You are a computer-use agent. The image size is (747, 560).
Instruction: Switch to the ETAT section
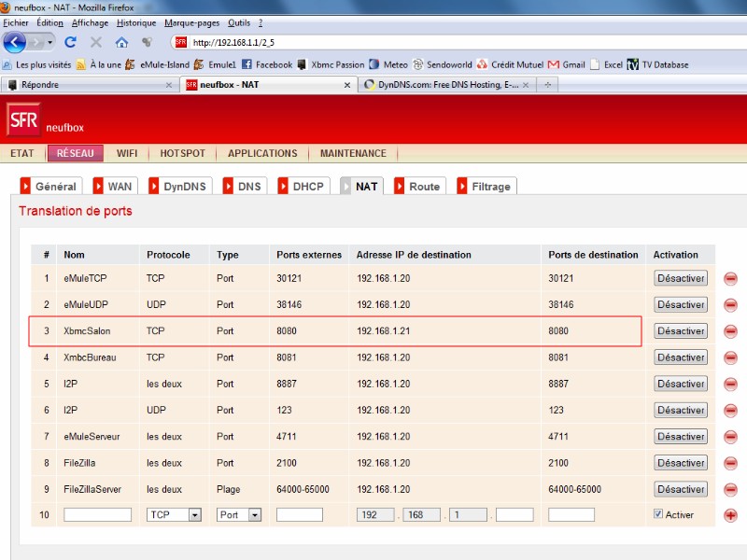pos(21,153)
